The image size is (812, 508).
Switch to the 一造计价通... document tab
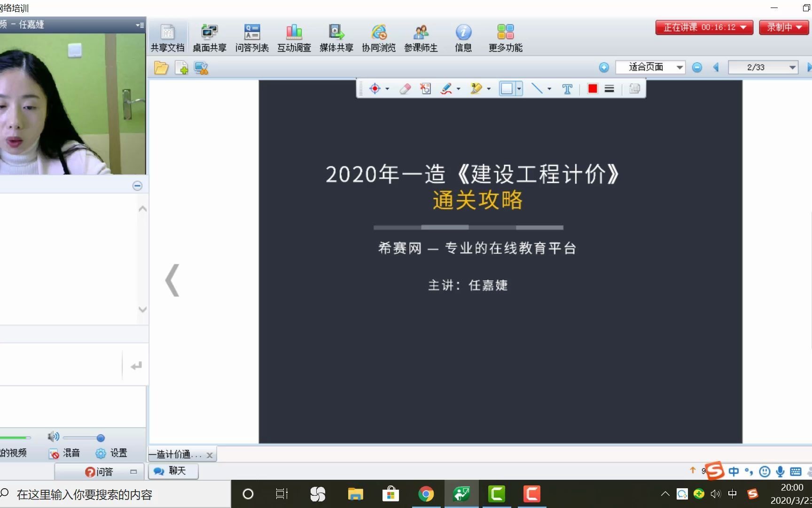tap(176, 454)
